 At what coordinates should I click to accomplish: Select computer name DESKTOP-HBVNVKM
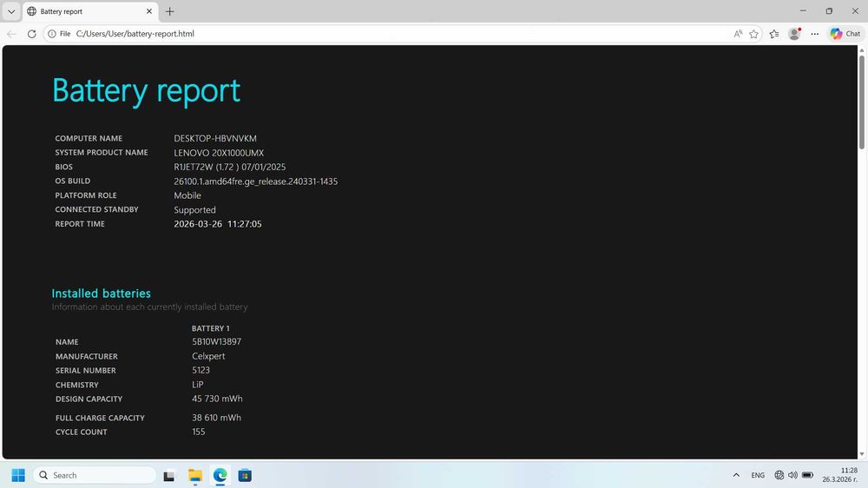click(x=214, y=138)
